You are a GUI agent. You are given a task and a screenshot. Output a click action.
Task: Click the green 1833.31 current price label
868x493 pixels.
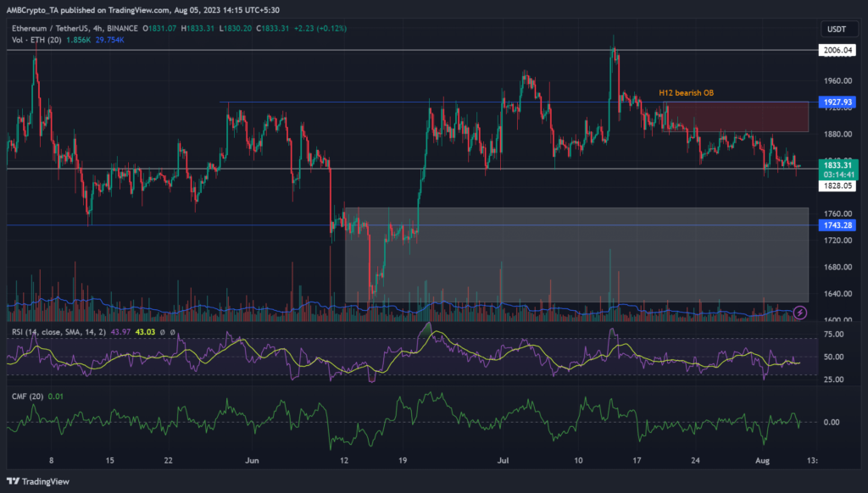tap(837, 163)
